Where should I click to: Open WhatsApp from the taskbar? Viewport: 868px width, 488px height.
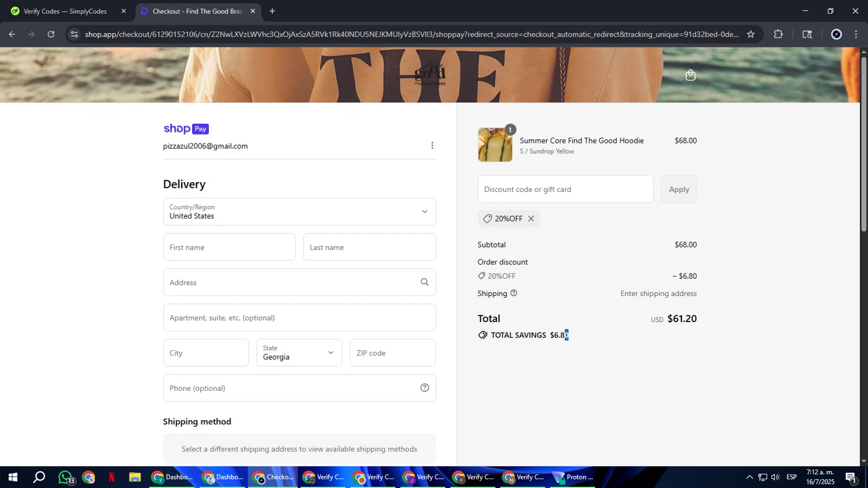pyautogui.click(x=66, y=477)
